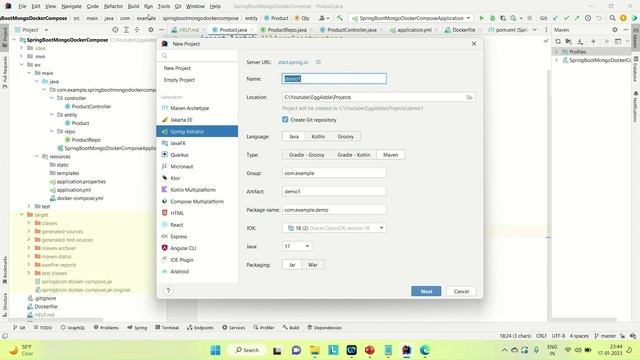Open the File menu
The width and height of the screenshot is (640, 360).
pos(22,6)
